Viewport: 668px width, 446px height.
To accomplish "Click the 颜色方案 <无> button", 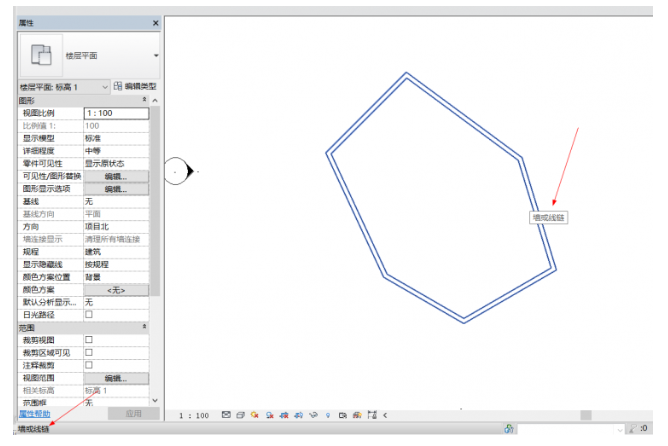I will point(116,290).
